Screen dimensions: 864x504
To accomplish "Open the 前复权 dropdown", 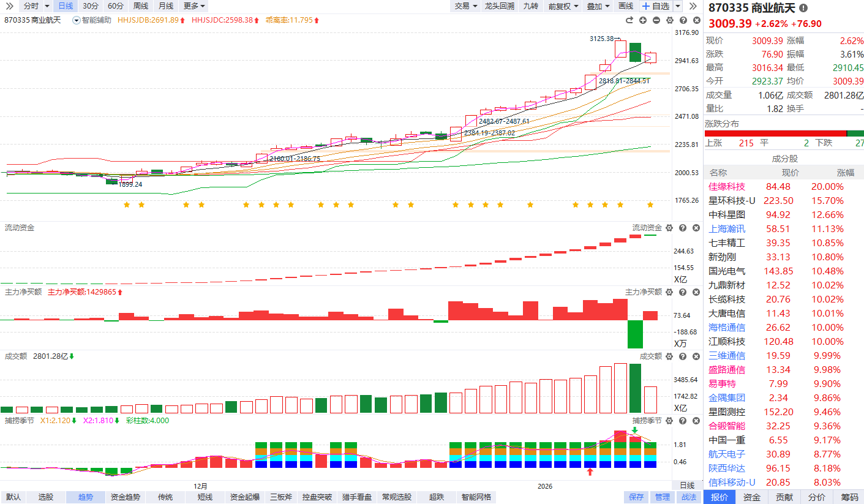I will [563, 6].
